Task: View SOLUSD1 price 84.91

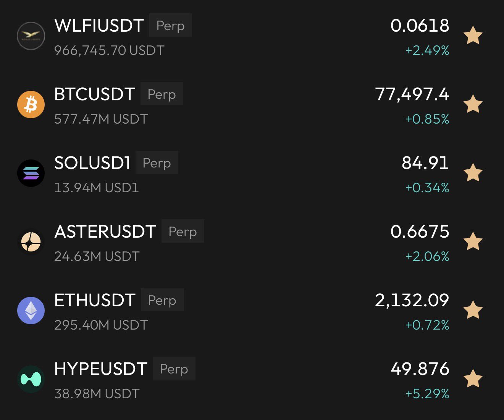Action: 425,163
